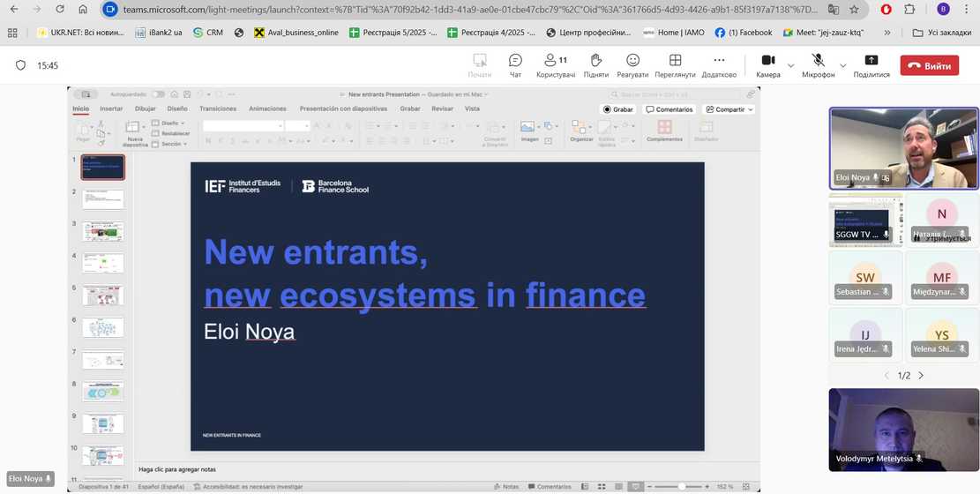This screenshot has width=980, height=494.
Task: Open the view layout (Переглянути) options
Action: tap(675, 65)
